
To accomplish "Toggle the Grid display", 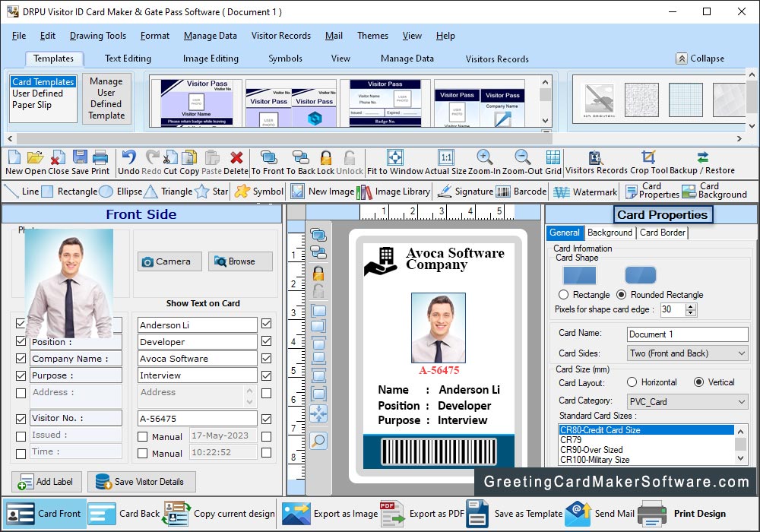I will pyautogui.click(x=553, y=157).
